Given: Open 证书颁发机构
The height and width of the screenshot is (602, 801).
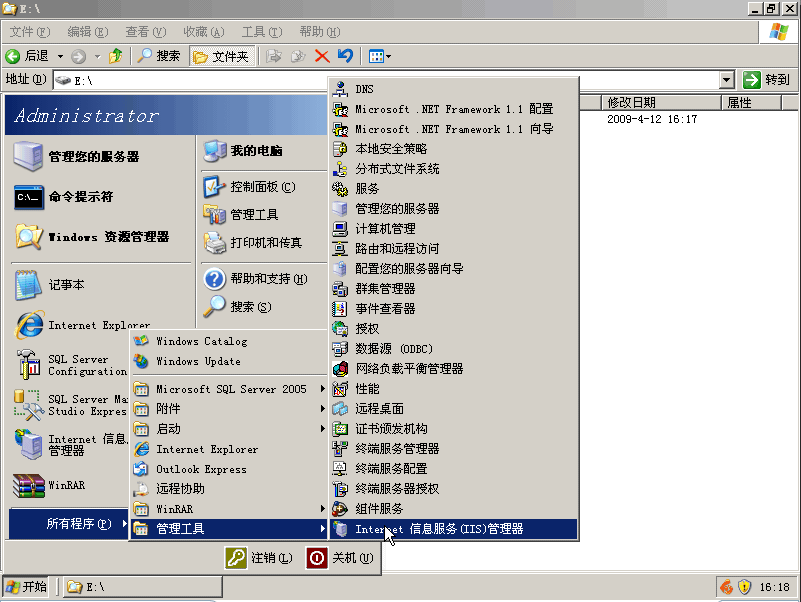Looking at the screenshot, I should pos(454,429).
